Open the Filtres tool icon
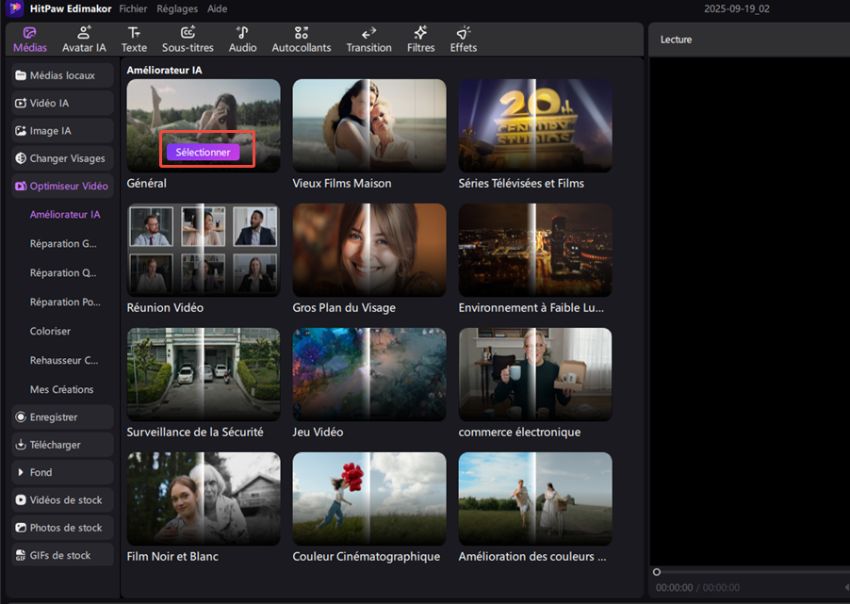 tap(421, 33)
